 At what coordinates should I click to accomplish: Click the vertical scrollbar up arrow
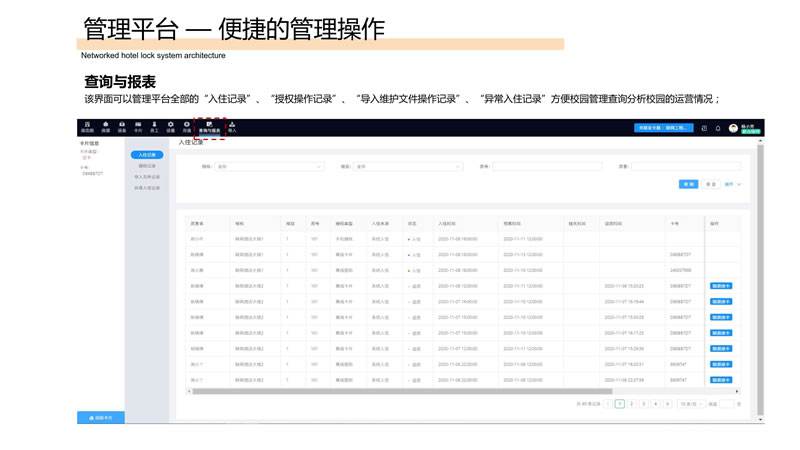761,140
